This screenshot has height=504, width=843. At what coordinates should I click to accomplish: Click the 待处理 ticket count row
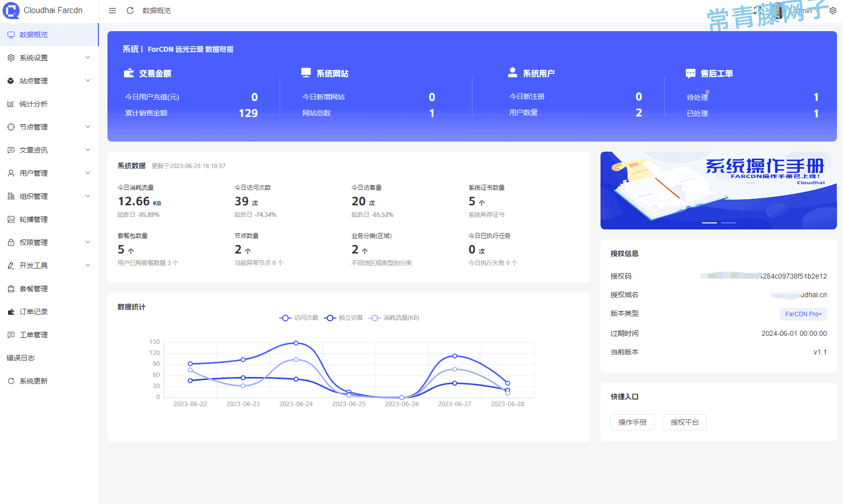pyautogui.click(x=753, y=97)
